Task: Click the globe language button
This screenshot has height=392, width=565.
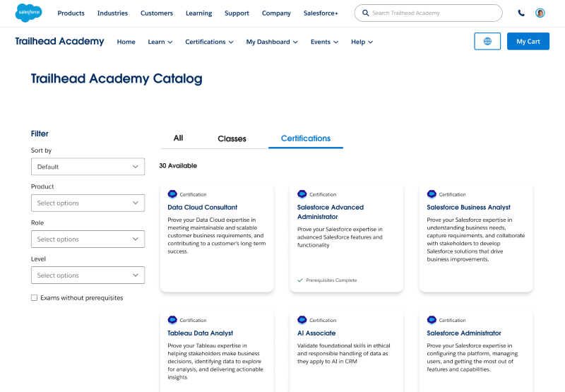Action: 487,42
